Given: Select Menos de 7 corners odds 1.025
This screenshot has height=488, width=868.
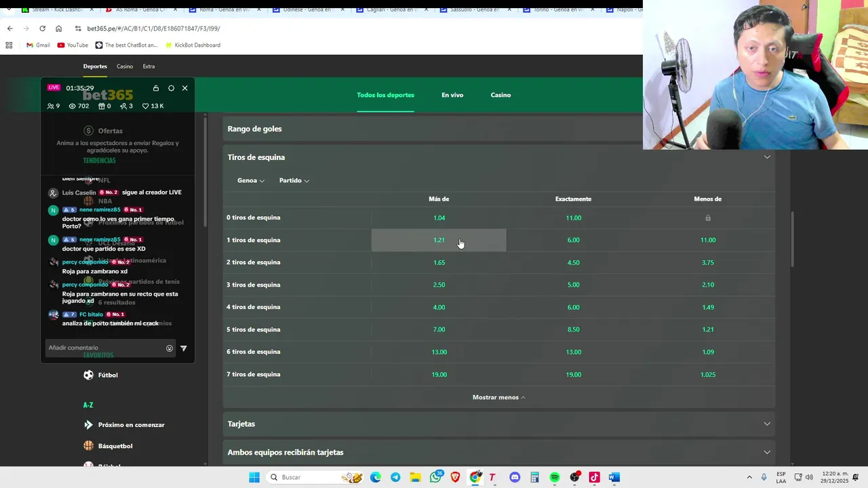Looking at the screenshot, I should [708, 374].
